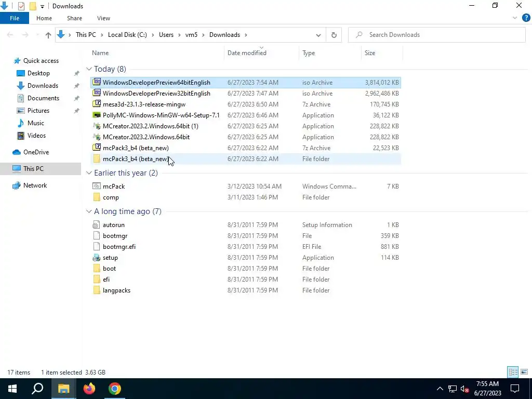The width and height of the screenshot is (532, 399).
Task: Click the chevron after Users in address bar
Action: click(x=179, y=35)
